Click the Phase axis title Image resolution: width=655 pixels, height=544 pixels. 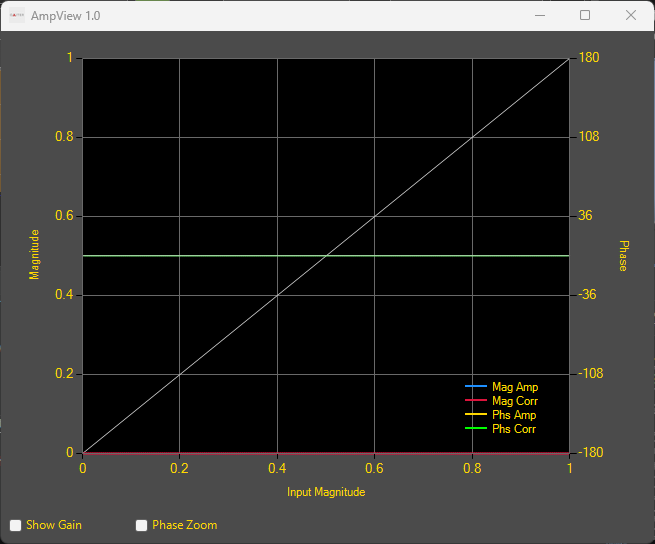[623, 256]
